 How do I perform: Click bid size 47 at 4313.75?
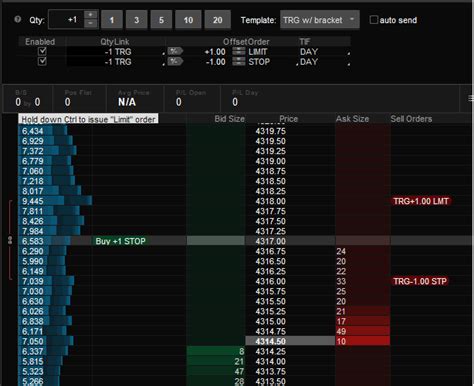tap(216, 371)
